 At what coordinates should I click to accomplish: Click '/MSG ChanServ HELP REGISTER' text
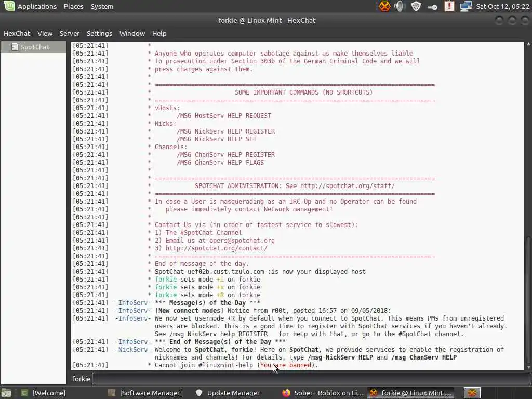tap(225, 155)
